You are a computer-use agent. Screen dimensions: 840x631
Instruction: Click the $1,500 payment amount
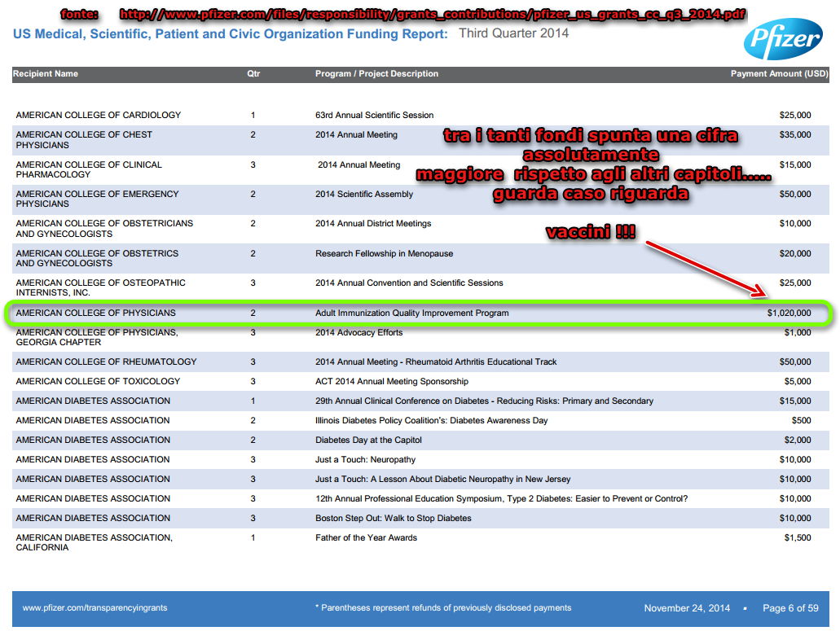(798, 538)
